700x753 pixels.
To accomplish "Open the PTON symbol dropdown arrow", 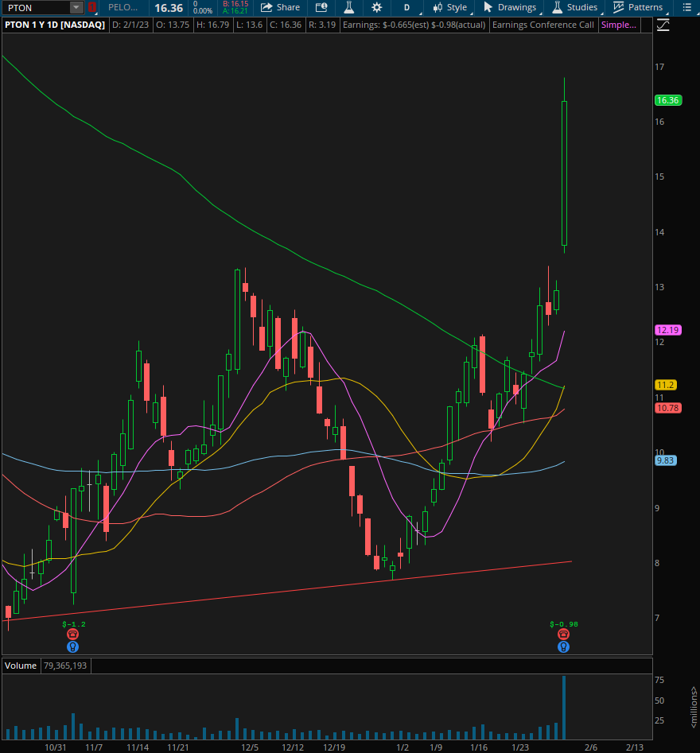I will coord(76,8).
